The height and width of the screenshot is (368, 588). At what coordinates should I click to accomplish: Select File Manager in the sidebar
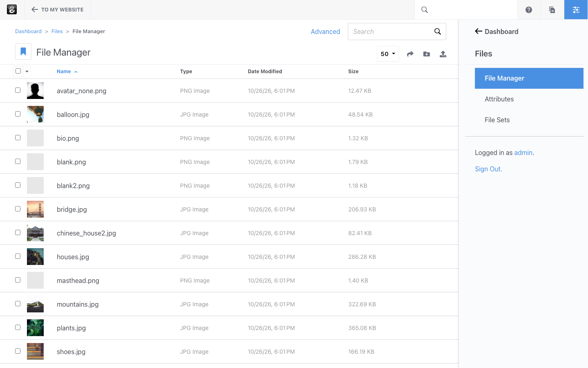(x=529, y=78)
